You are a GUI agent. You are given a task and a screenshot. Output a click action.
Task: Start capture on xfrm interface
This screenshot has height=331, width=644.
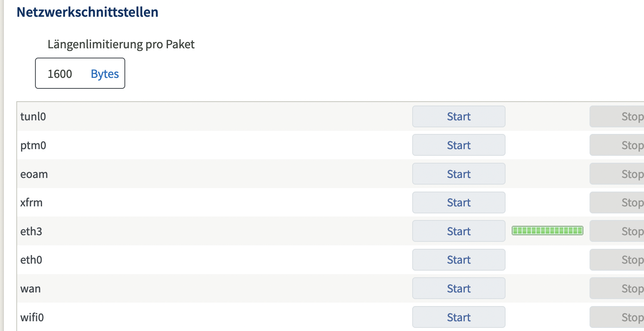click(x=458, y=202)
